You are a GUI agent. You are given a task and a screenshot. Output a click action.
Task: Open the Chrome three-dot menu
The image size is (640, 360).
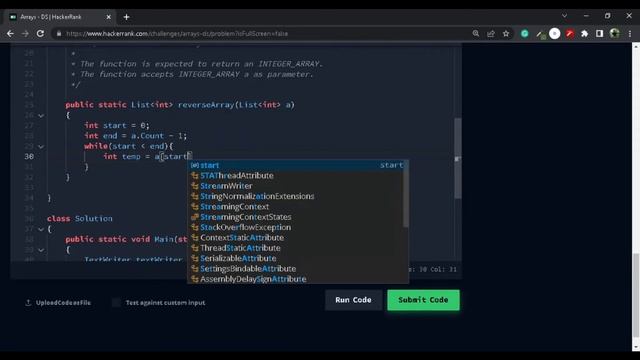[630, 33]
